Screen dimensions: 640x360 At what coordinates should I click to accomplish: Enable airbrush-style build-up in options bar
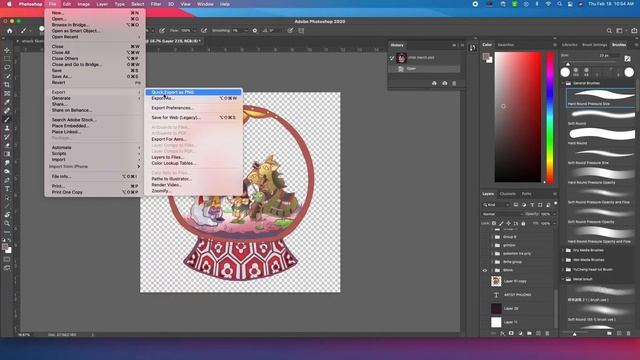coord(204,31)
